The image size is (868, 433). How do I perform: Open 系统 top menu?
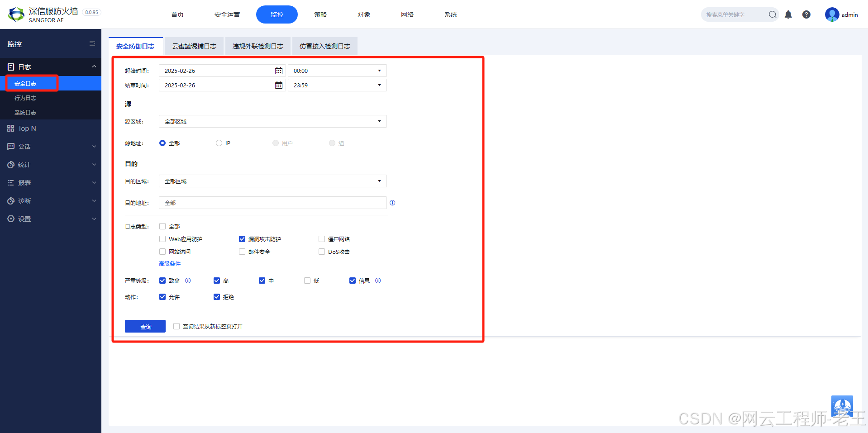click(451, 14)
